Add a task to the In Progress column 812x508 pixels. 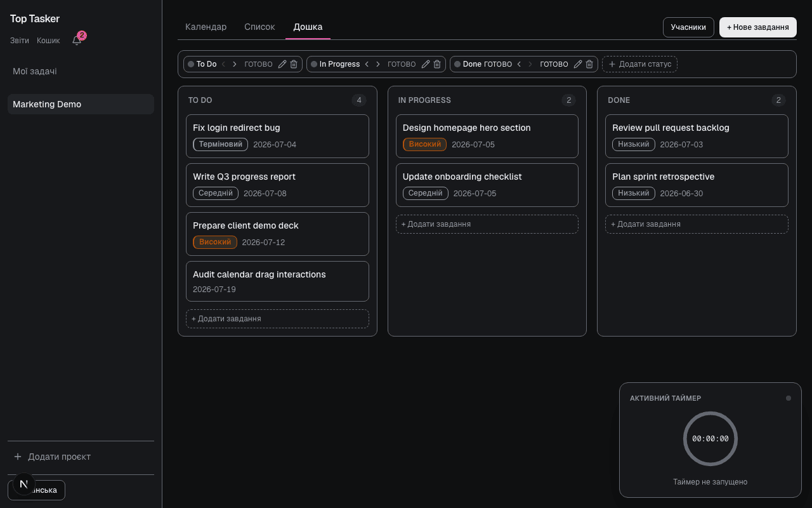tap(487, 224)
